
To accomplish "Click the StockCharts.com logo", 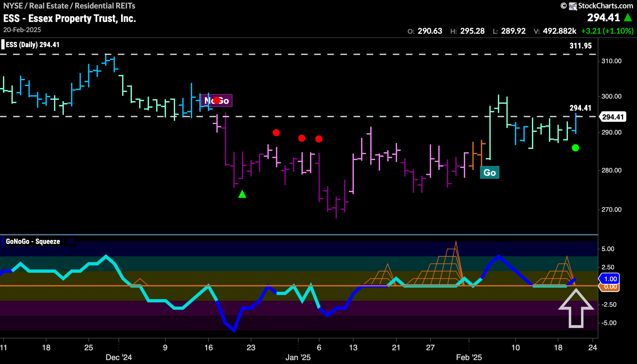I will click(597, 6).
